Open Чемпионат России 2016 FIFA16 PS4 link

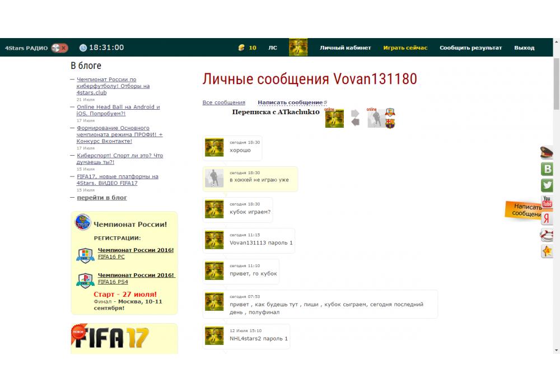pos(137,278)
